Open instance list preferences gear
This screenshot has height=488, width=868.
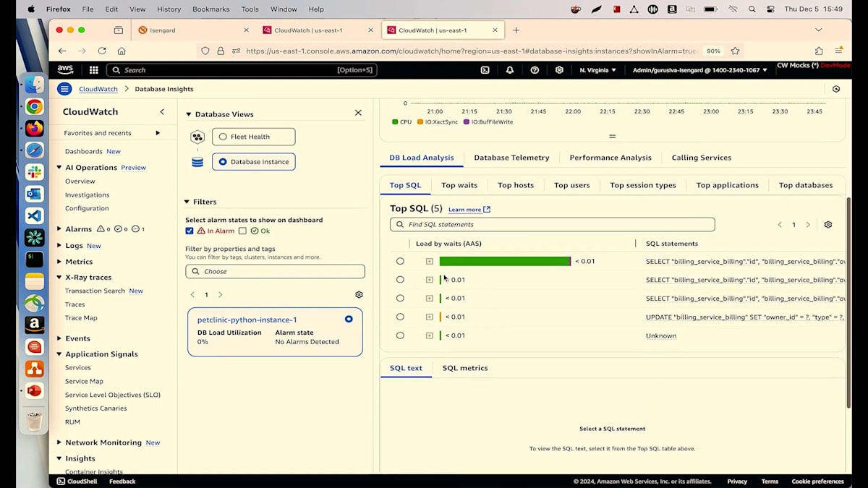[x=359, y=295]
